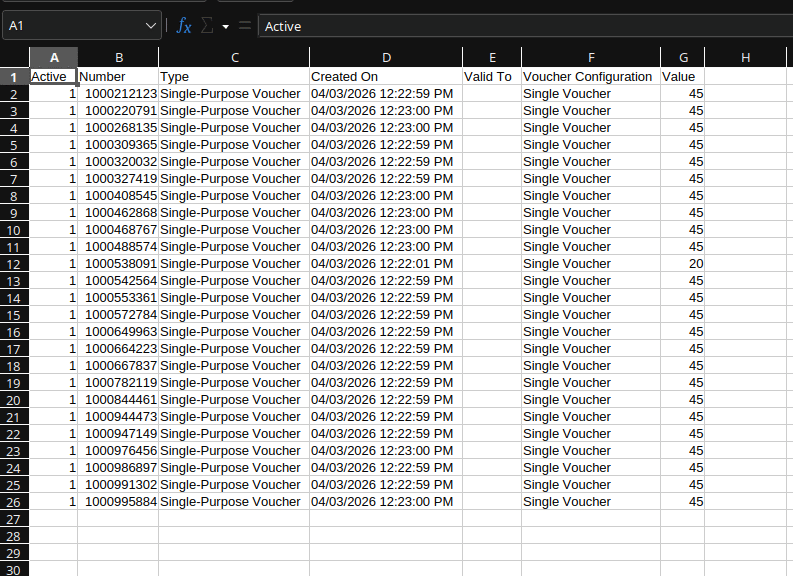Select cell with number 1000488574
This screenshot has width=793, height=576.
click(118, 247)
